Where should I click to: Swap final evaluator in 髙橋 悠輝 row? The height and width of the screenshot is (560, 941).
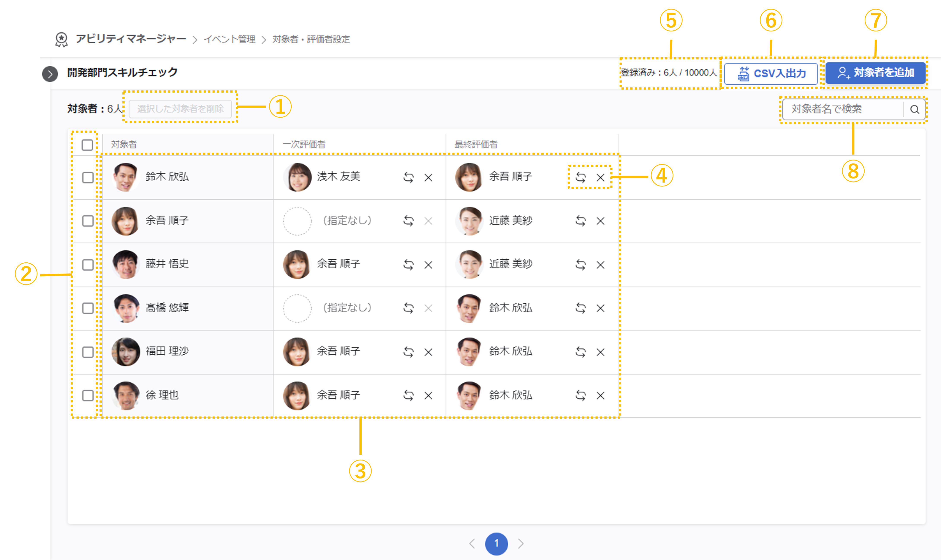[580, 308]
